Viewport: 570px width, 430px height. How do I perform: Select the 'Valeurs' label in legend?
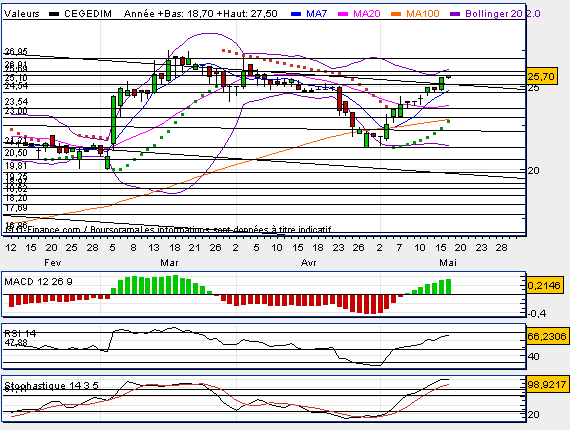coord(21,14)
